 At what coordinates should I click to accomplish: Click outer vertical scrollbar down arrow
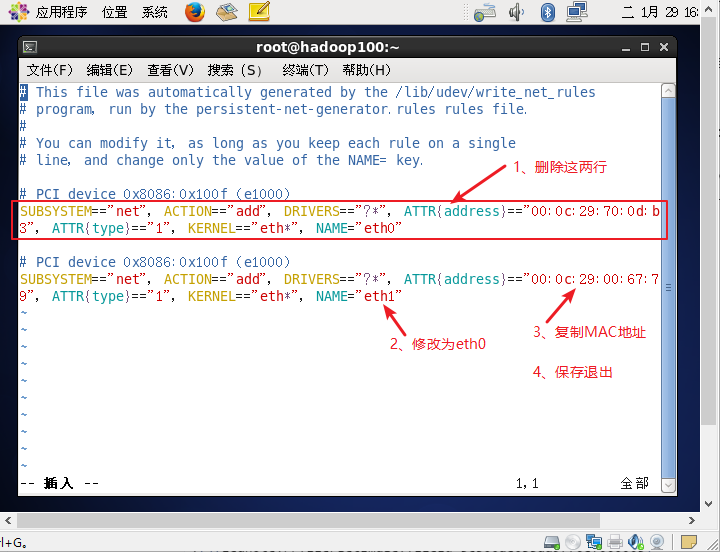pyautogui.click(x=709, y=504)
